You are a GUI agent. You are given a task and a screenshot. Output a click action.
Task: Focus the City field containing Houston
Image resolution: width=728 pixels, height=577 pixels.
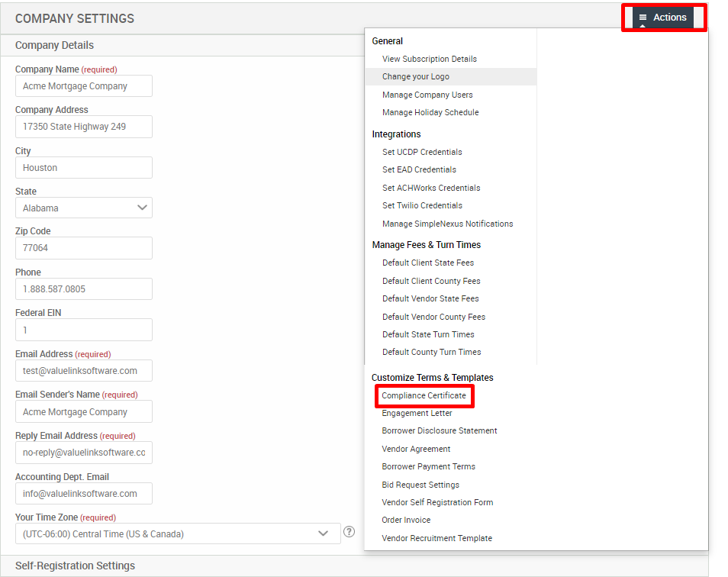[x=84, y=168]
